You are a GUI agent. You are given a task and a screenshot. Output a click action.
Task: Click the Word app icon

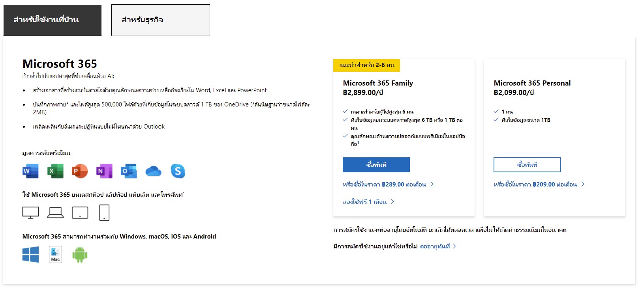click(x=30, y=171)
